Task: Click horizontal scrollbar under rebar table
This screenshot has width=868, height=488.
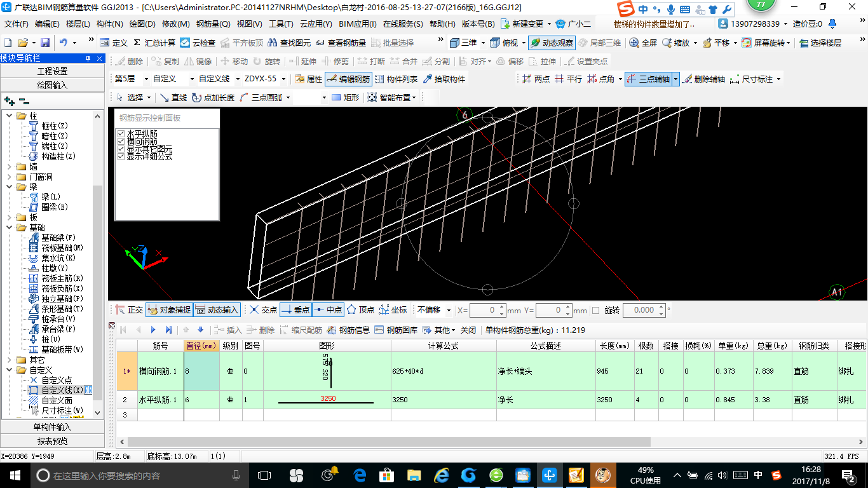Action: (389, 442)
